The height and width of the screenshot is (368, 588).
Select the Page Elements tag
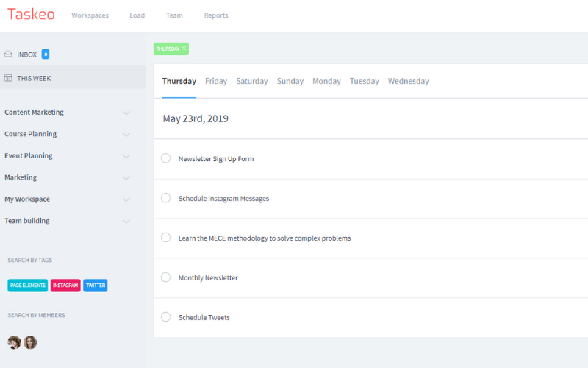click(x=28, y=286)
